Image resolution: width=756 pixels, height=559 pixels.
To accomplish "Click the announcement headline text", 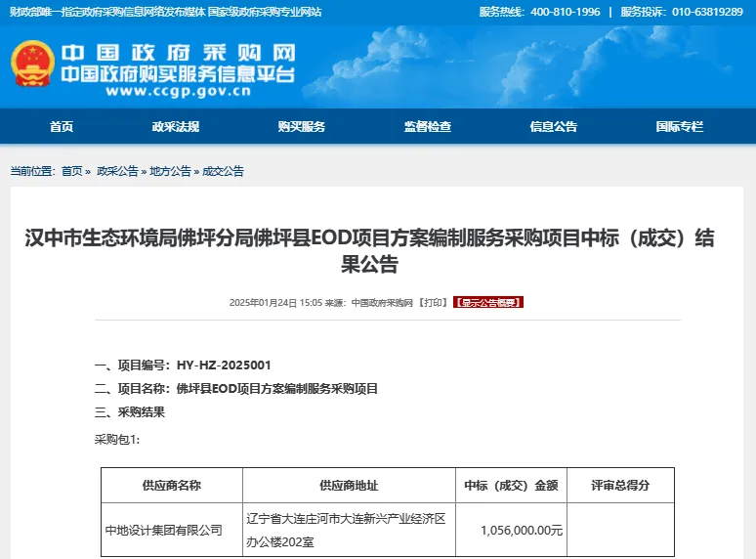I will (369, 251).
